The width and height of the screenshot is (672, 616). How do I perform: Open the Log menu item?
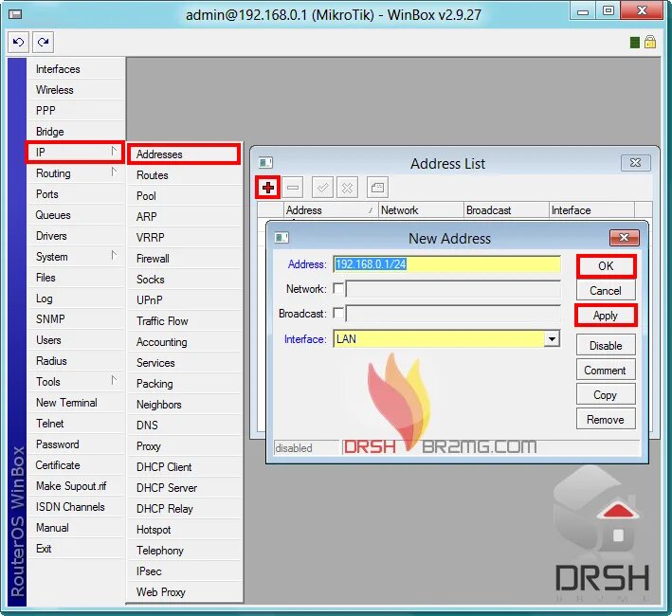coord(76,299)
